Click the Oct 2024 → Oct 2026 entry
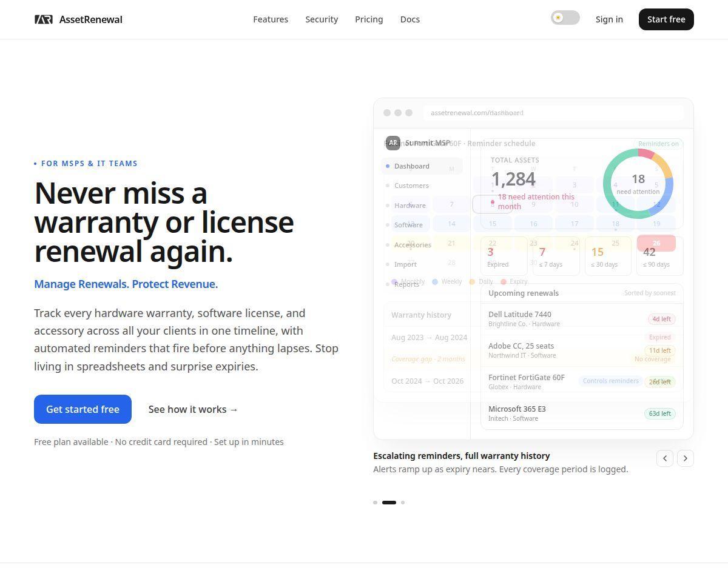The width and height of the screenshot is (728, 582). click(x=427, y=381)
